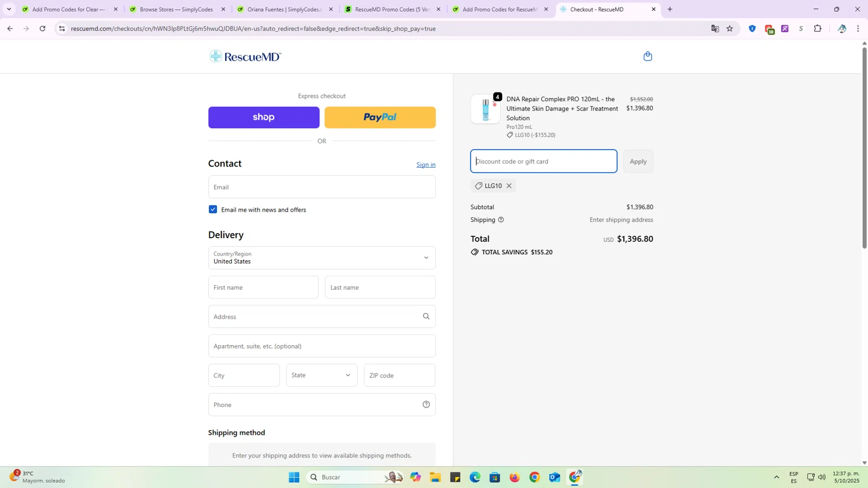
Task: Open volume control in system tray
Action: 822,477
